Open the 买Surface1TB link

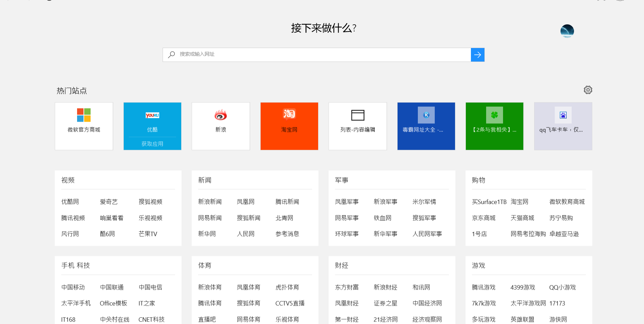coord(489,202)
